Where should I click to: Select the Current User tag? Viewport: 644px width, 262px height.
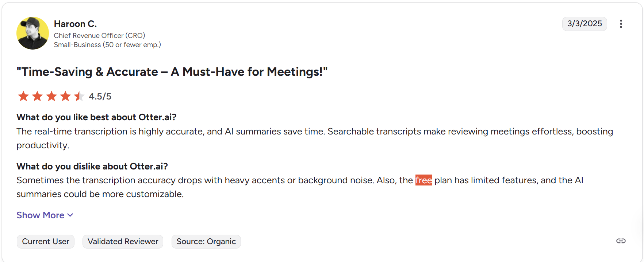point(46,242)
